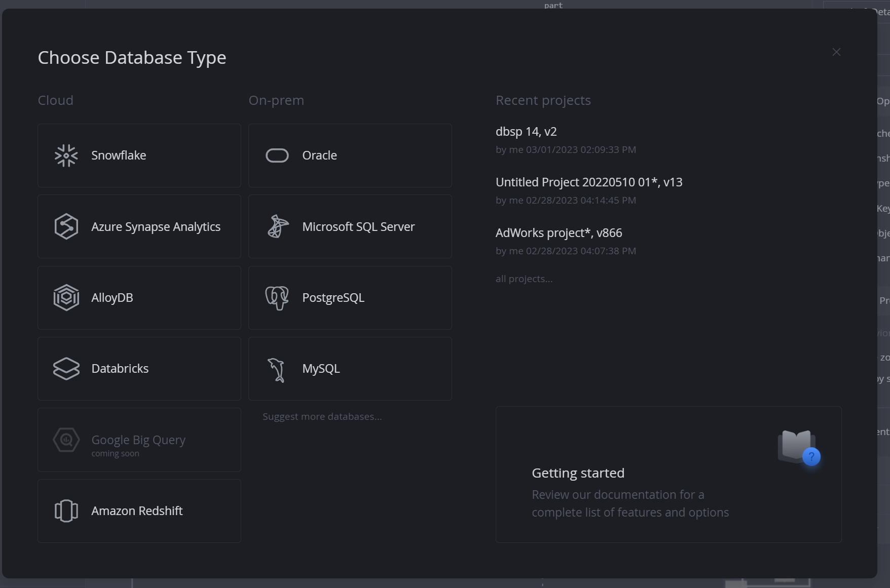
Task: Click the AlloyDB icon
Action: [66, 298]
